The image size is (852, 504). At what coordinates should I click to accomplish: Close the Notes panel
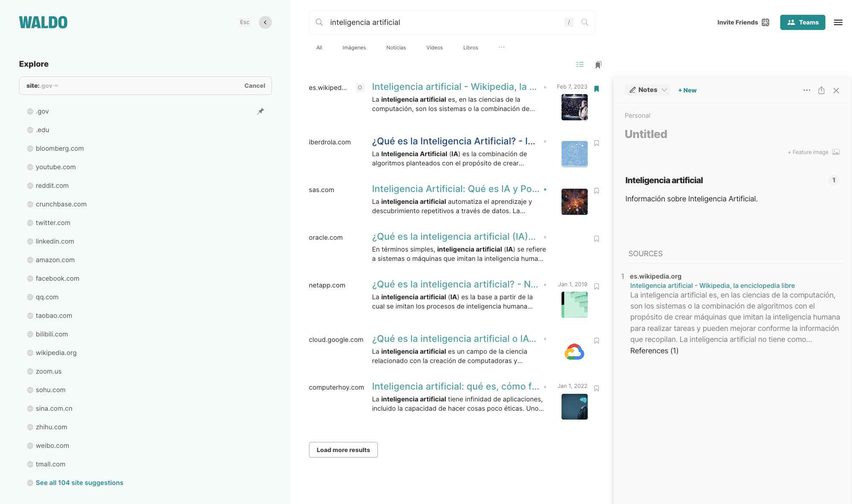(x=836, y=90)
